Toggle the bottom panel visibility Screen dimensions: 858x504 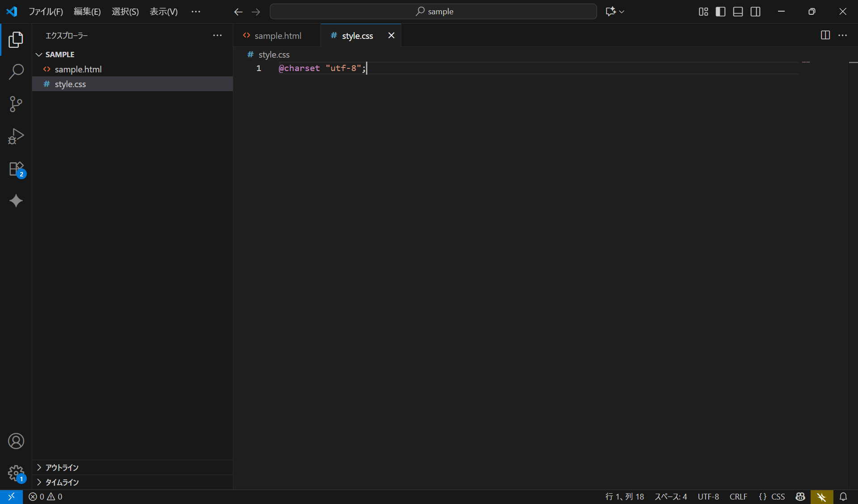(738, 12)
